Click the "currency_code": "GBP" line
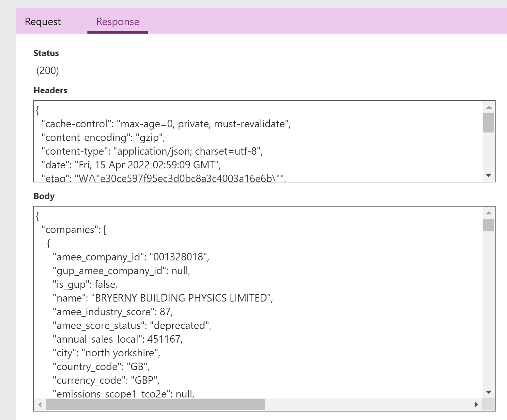 (x=106, y=381)
